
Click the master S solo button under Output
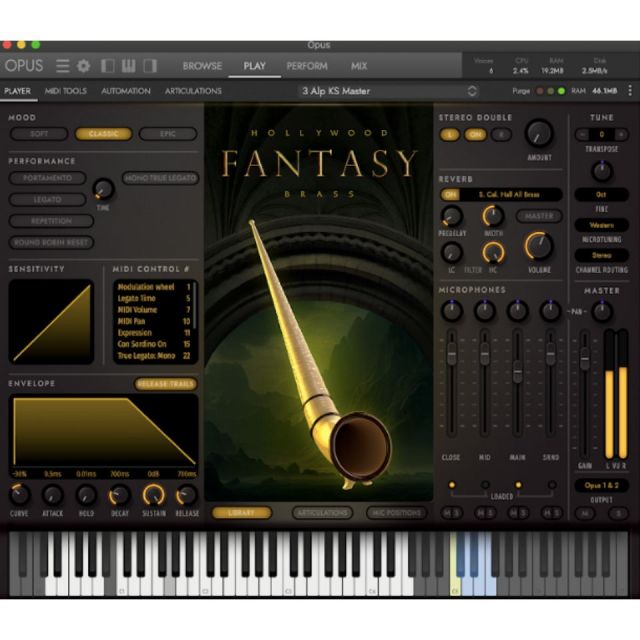(x=618, y=514)
